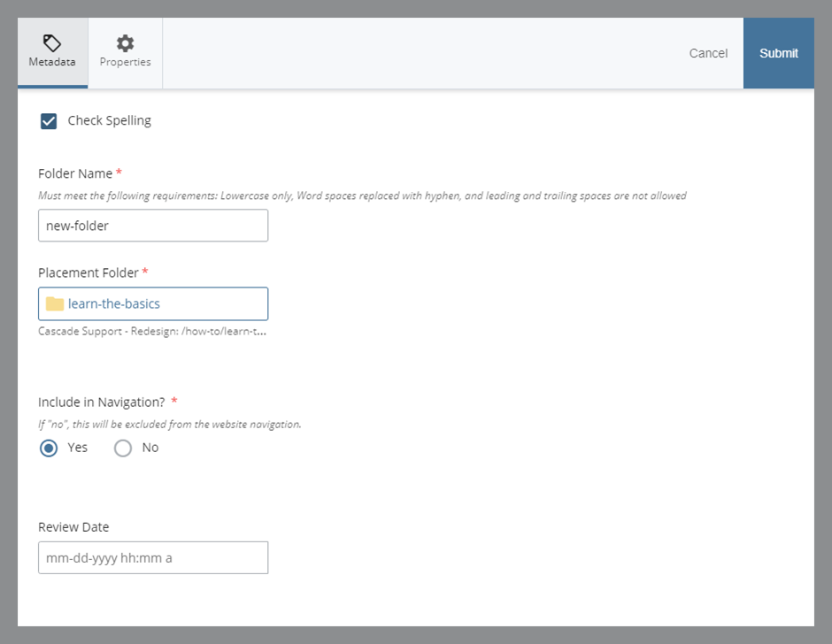Switch to the Properties tab
This screenshot has height=644, width=832.
click(x=124, y=53)
